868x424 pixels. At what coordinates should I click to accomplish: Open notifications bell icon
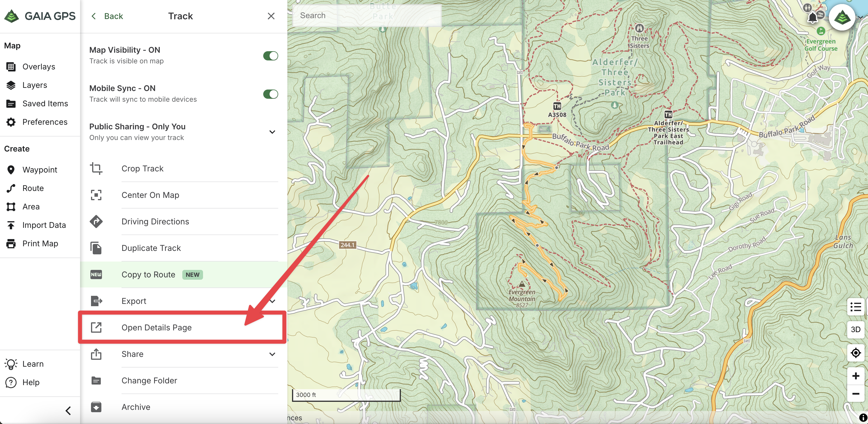tap(812, 18)
